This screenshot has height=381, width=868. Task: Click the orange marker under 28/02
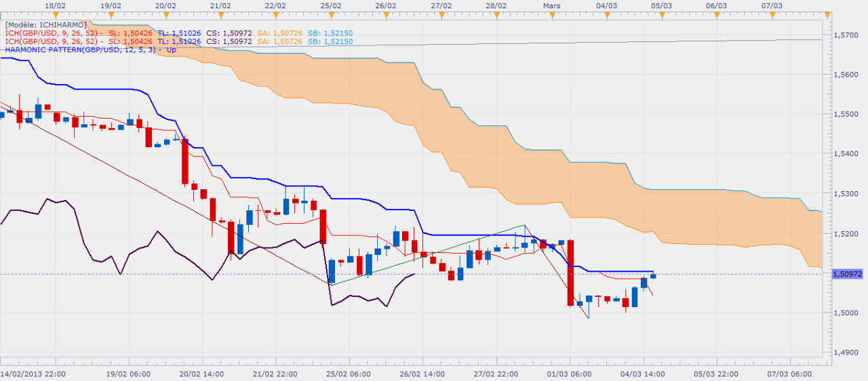[x=496, y=14]
